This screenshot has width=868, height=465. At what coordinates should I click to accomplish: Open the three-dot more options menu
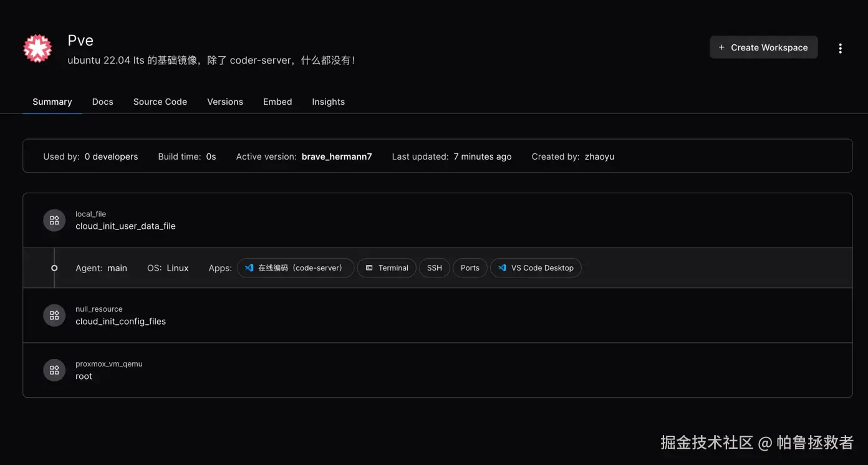840,48
